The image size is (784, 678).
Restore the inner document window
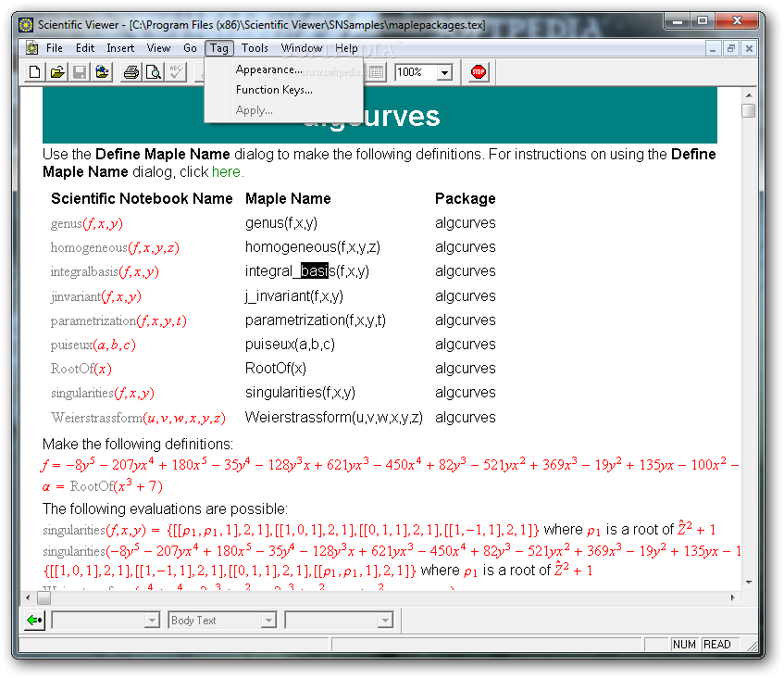pos(731,48)
